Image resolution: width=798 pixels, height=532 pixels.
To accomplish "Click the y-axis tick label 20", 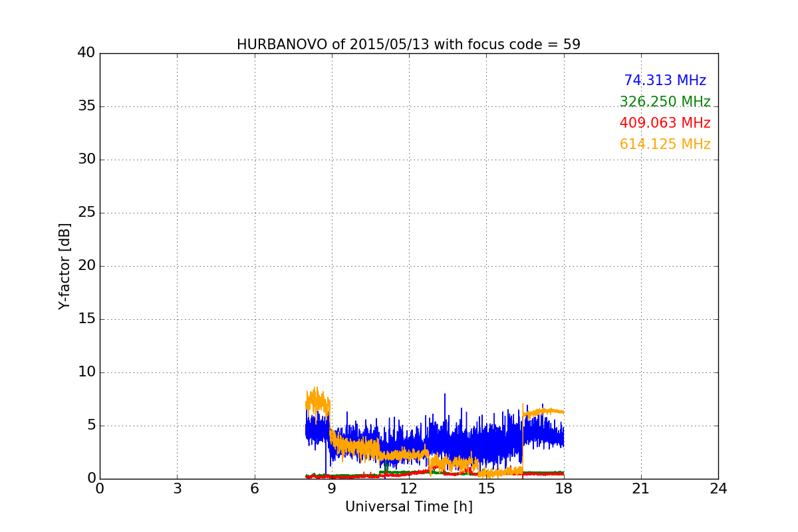I will coord(86,266).
